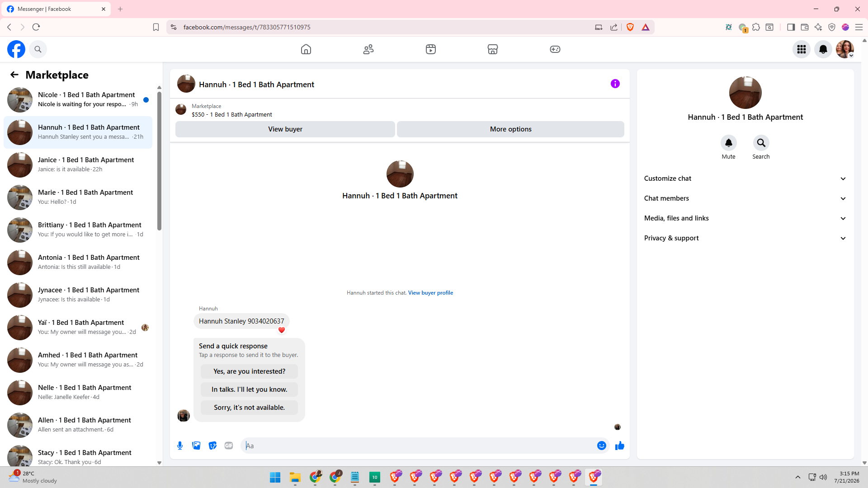
Task: Click the heart reaction on Hannuh's message
Action: 282,330
